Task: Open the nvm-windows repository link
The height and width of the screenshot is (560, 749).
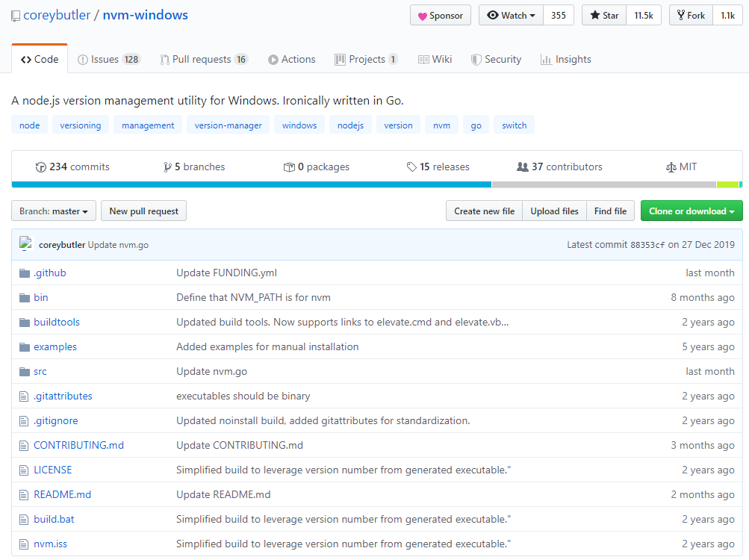Action: click(145, 15)
